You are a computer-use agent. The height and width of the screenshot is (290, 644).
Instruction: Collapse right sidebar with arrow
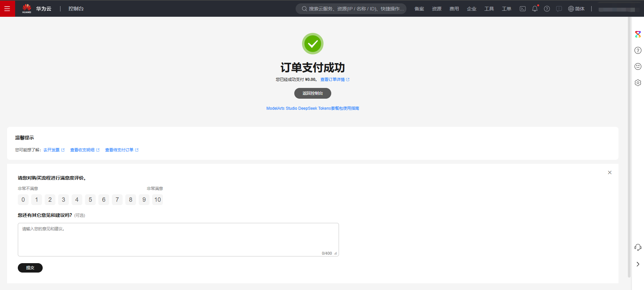point(638,264)
